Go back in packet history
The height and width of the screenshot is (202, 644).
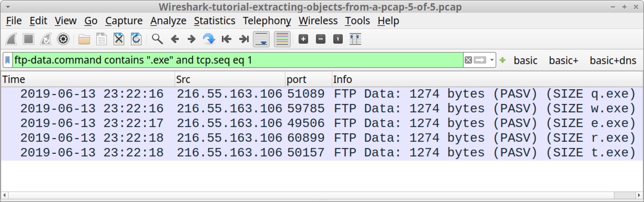pyautogui.click(x=175, y=39)
